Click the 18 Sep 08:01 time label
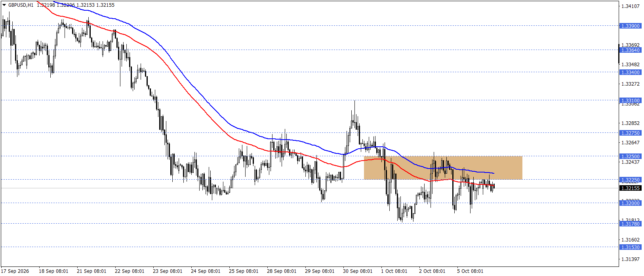 [x=53, y=271]
